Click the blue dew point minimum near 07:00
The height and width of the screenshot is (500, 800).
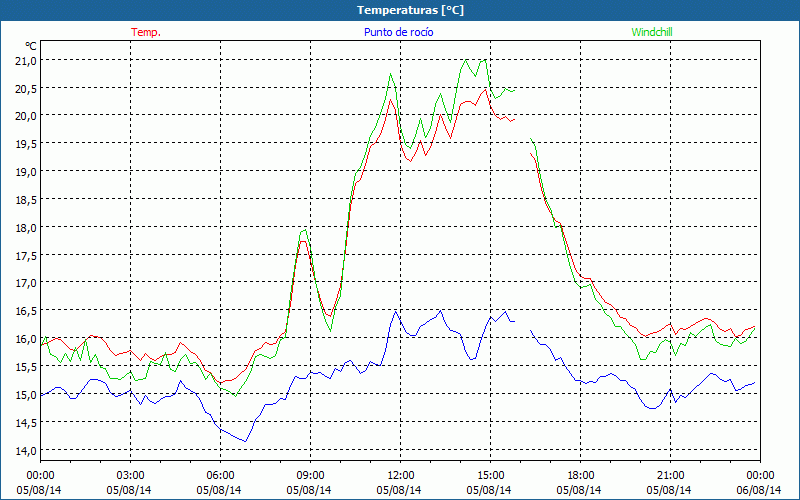click(245, 441)
